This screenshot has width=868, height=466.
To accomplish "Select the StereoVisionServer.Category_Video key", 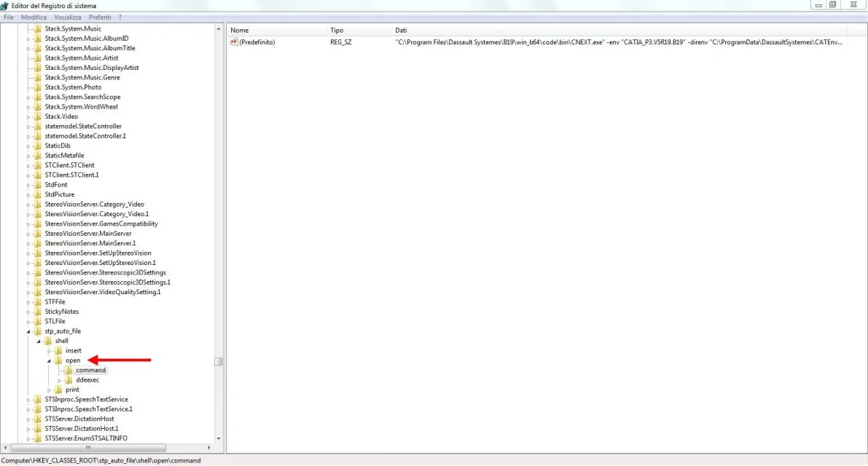I will pyautogui.click(x=94, y=205).
